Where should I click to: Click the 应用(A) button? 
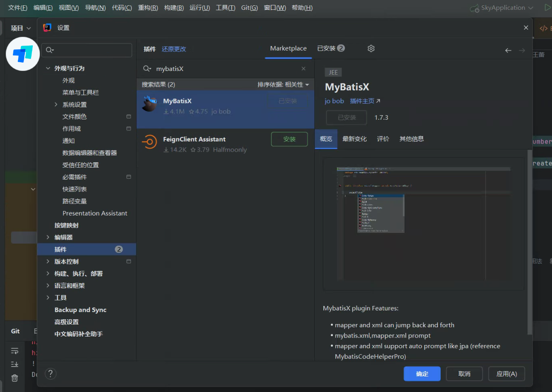506,374
